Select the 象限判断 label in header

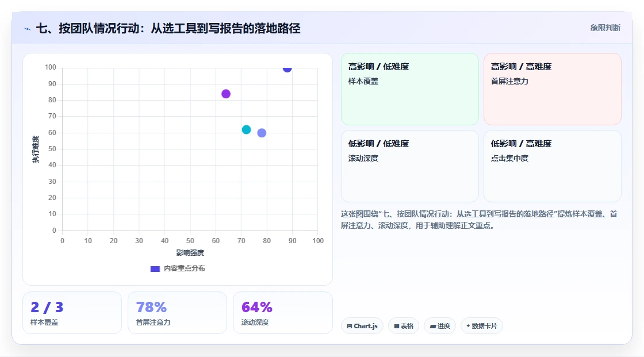pyautogui.click(x=605, y=28)
